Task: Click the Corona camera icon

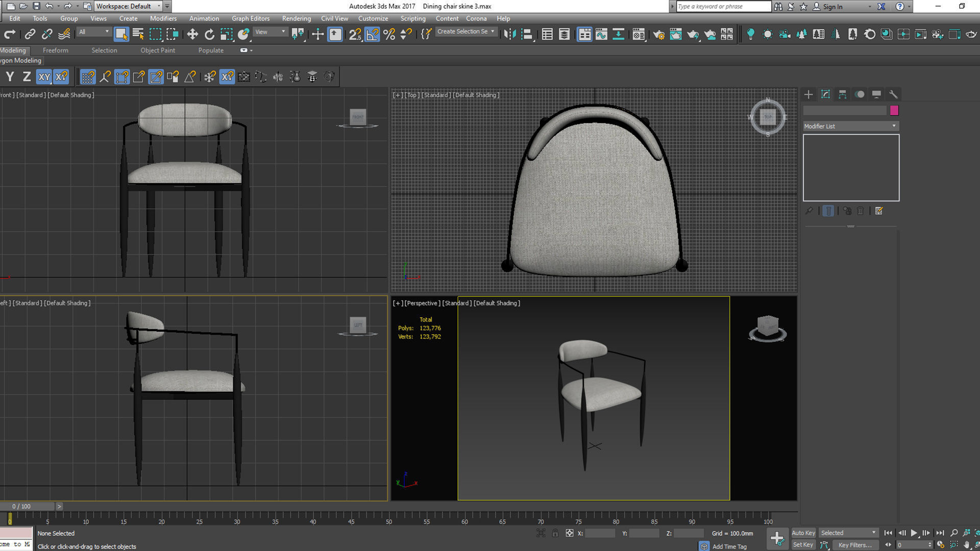Action: 785,34
